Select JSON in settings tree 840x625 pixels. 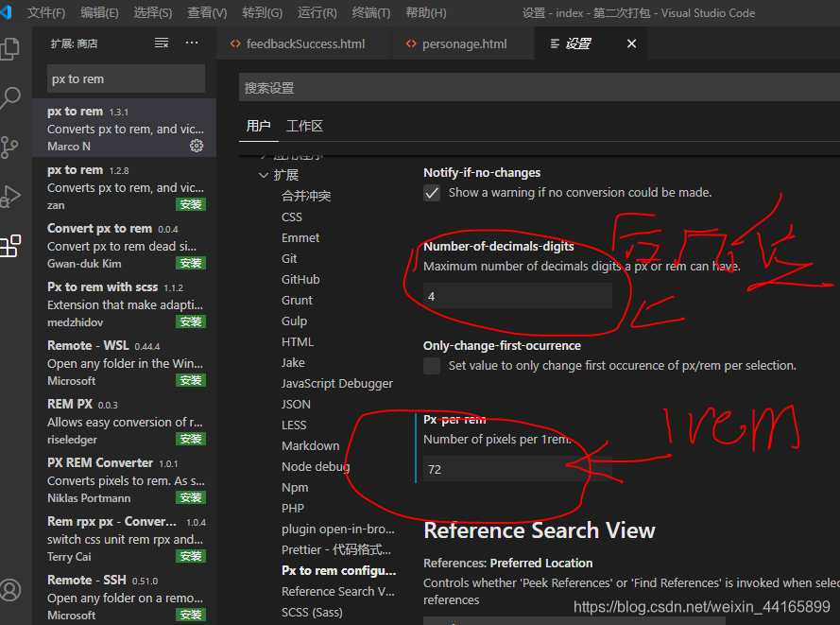click(x=296, y=404)
